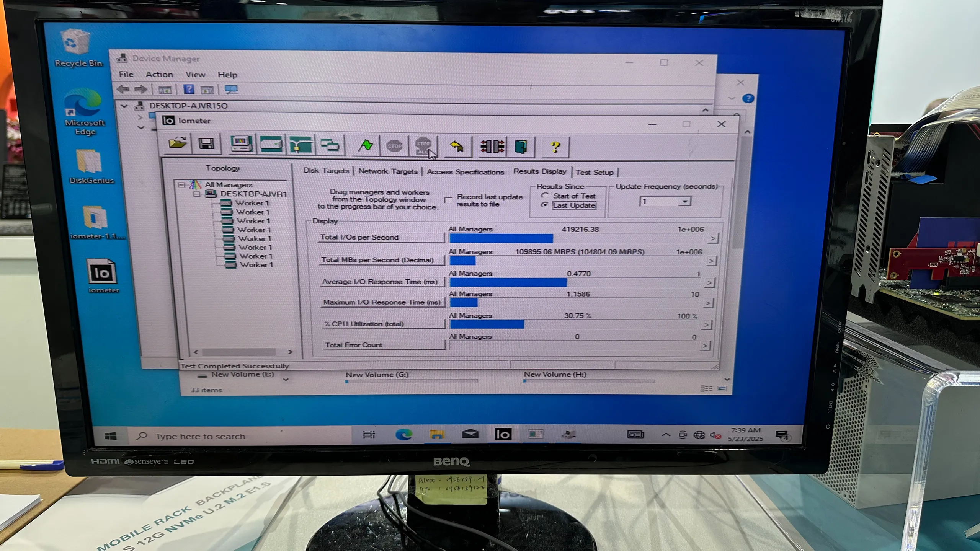This screenshot has height=551, width=980.
Task: Open Iometer About using question mark icon
Action: 555,147
